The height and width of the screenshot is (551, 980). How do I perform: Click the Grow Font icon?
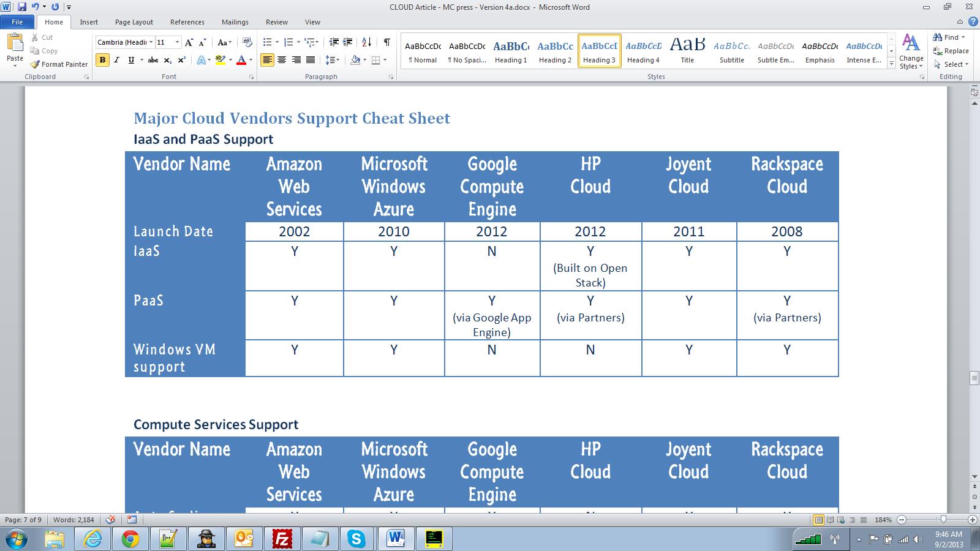point(189,42)
